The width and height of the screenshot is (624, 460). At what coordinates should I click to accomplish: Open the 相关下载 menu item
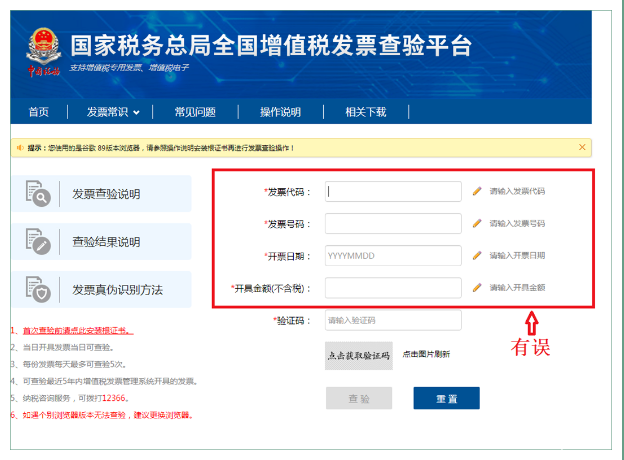pos(366,112)
